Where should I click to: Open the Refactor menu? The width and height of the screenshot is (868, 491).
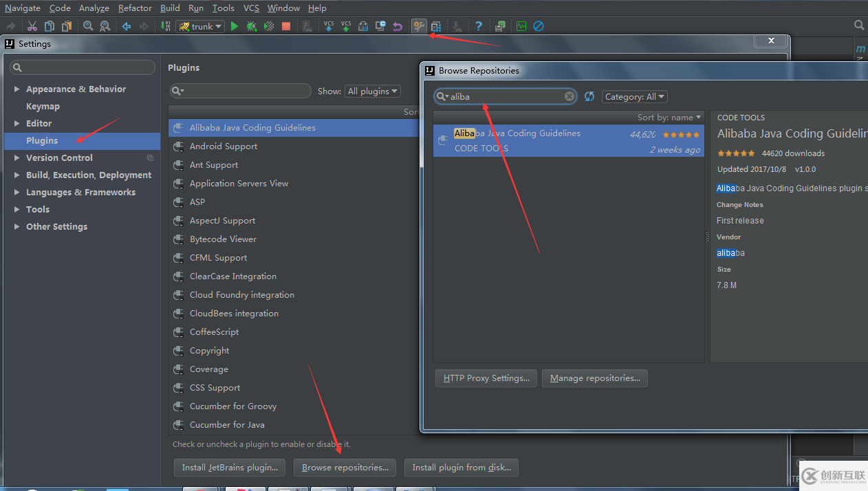[x=135, y=8]
